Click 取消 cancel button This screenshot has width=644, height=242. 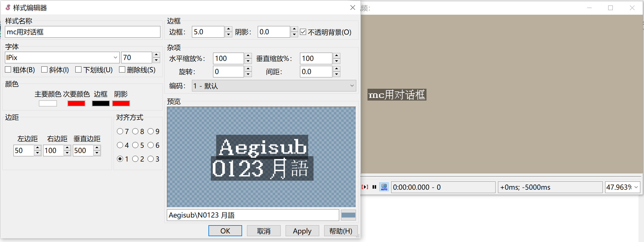point(264,231)
